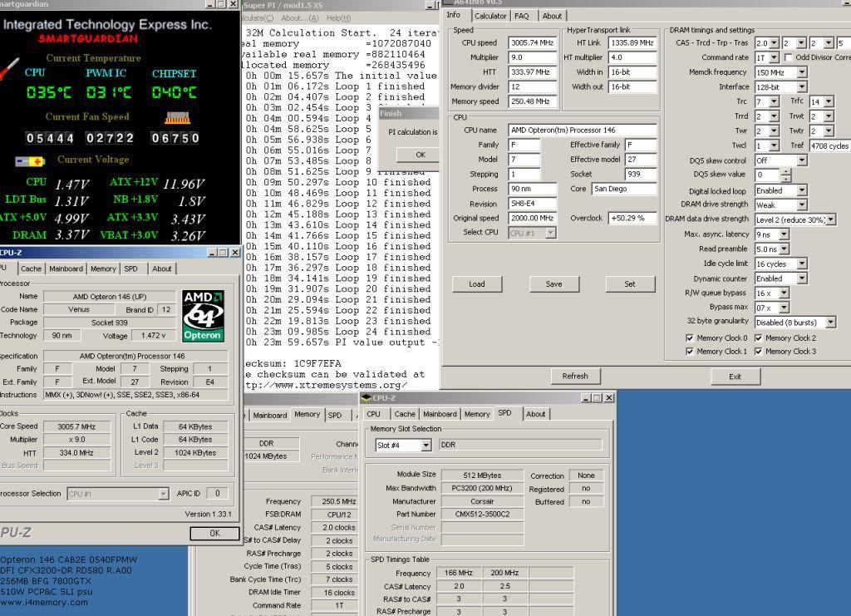The height and width of the screenshot is (616, 851).
Task: Open the Help(H) menu in Super PI
Action: (339, 18)
